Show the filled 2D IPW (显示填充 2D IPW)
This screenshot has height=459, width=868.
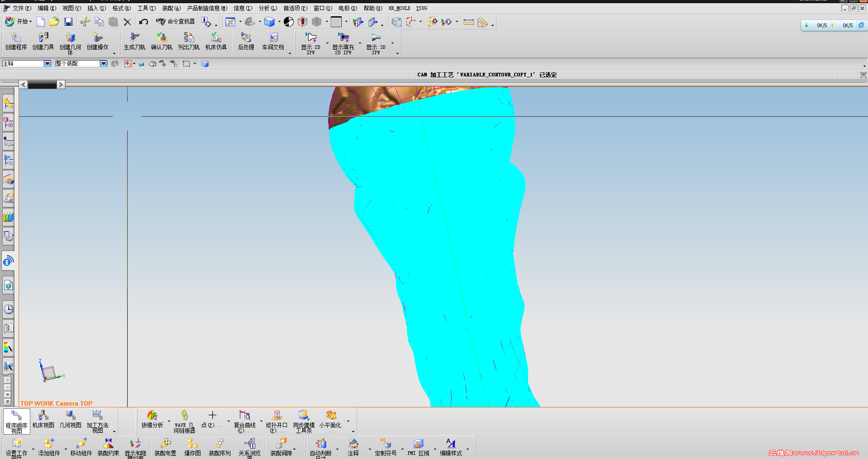pos(343,43)
